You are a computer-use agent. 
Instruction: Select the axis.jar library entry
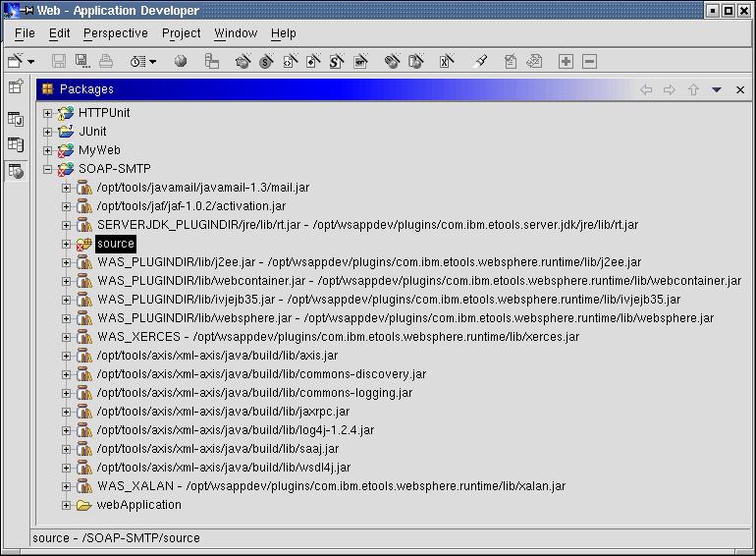coord(216,356)
